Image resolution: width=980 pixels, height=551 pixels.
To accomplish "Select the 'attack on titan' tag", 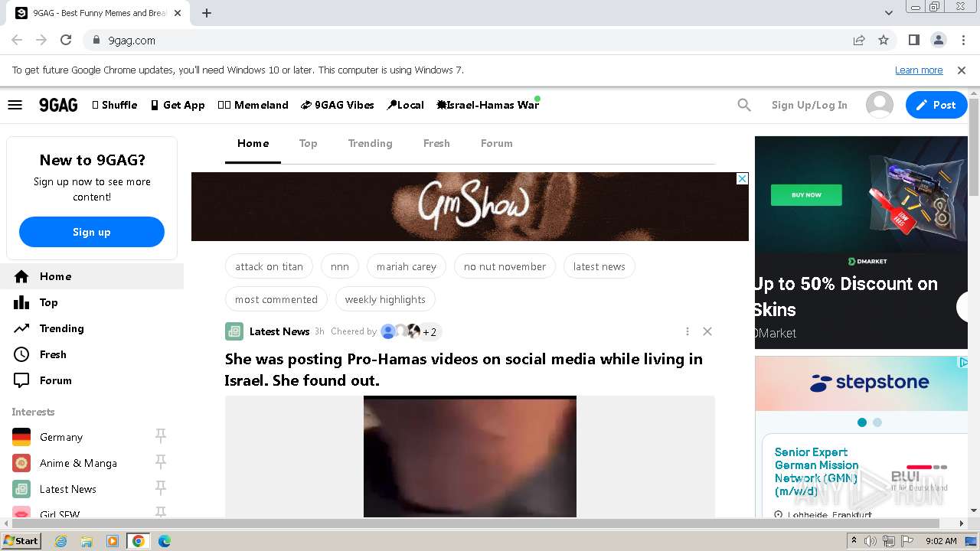I will point(269,266).
